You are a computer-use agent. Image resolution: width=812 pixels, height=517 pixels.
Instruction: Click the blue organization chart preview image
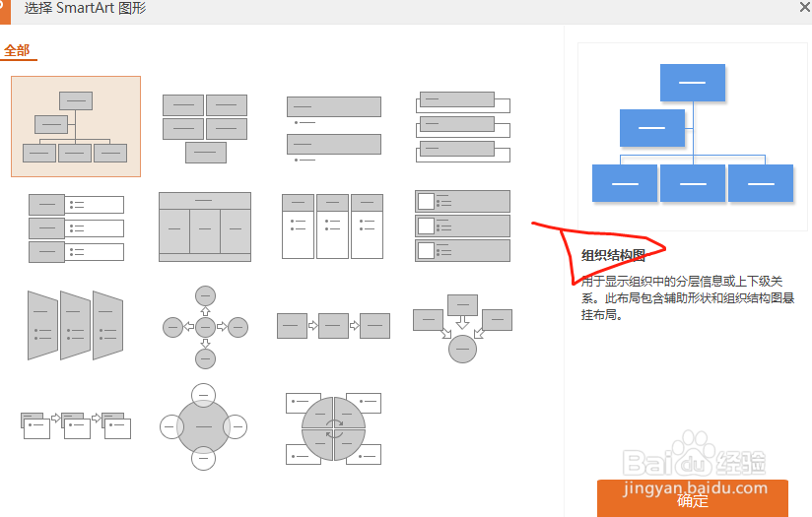point(693,133)
